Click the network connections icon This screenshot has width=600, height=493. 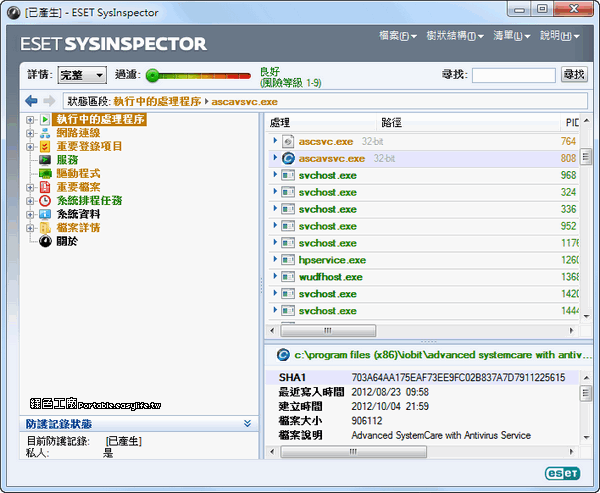[45, 133]
